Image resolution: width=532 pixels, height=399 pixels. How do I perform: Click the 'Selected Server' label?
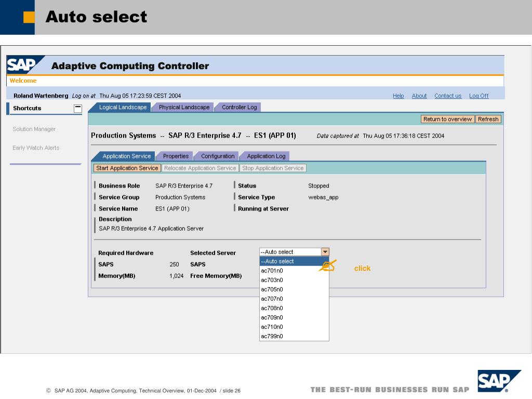click(x=213, y=253)
